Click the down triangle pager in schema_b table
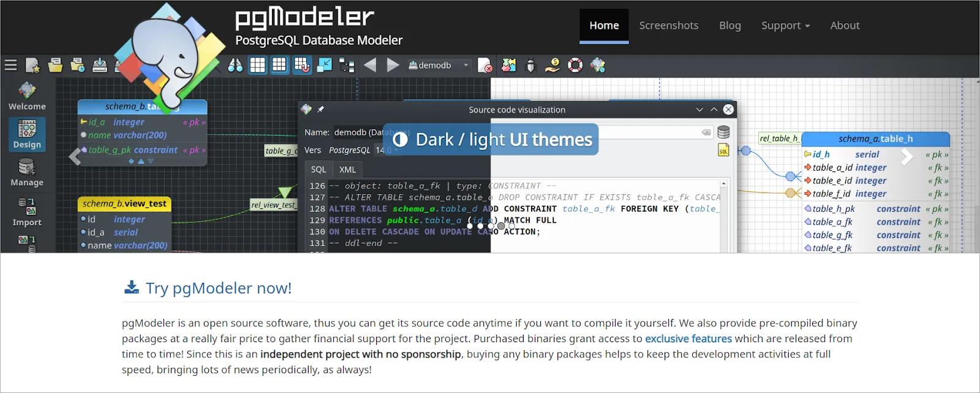The width and height of the screenshot is (980, 393). pos(151,162)
